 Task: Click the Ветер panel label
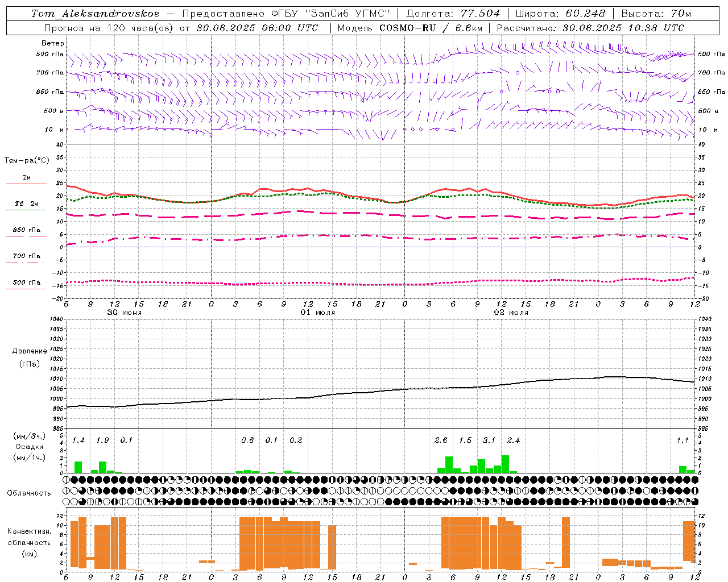53,43
